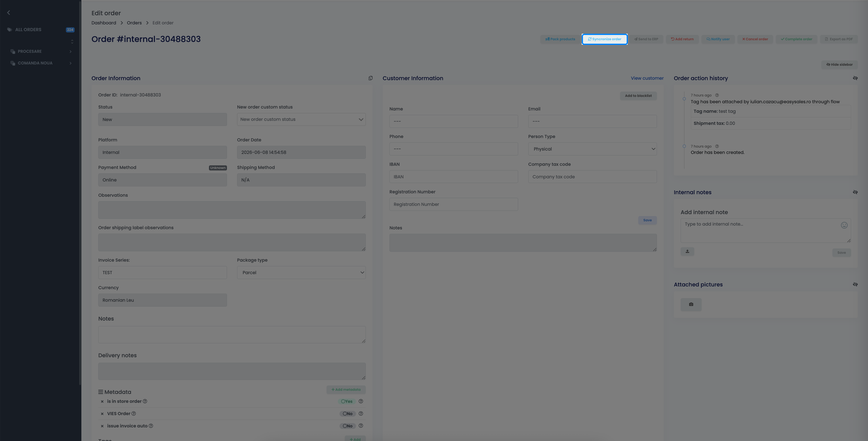This screenshot has height=441, width=868.
Task: Expand COMANDA NOUA sidebar group
Action: click(x=41, y=63)
